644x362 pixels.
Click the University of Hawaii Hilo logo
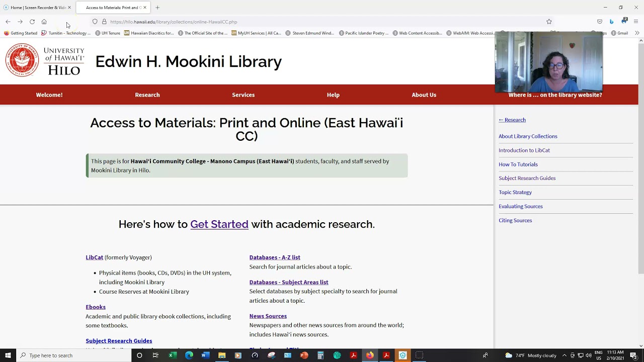[45, 61]
